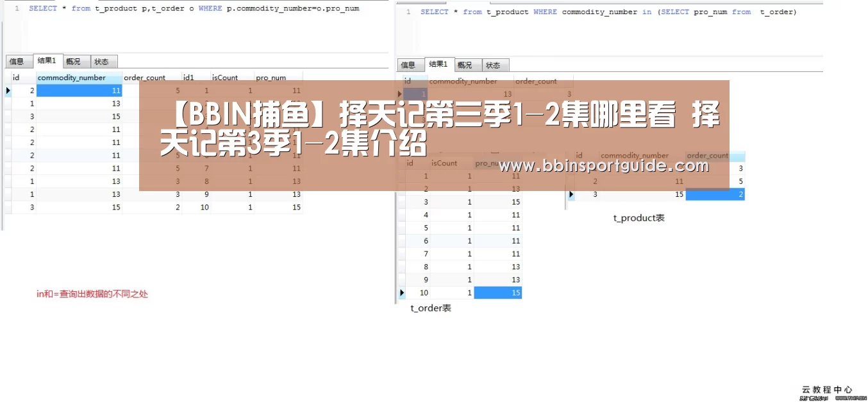Click order_count value 2 in the last left result row

click(152, 207)
